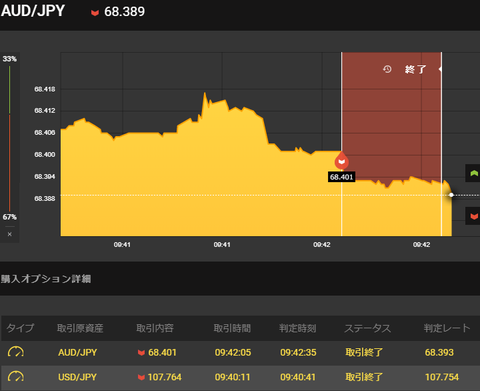Click the clock history icon beside 終了
Image resolution: width=480 pixels, height=391 pixels.
(387, 69)
